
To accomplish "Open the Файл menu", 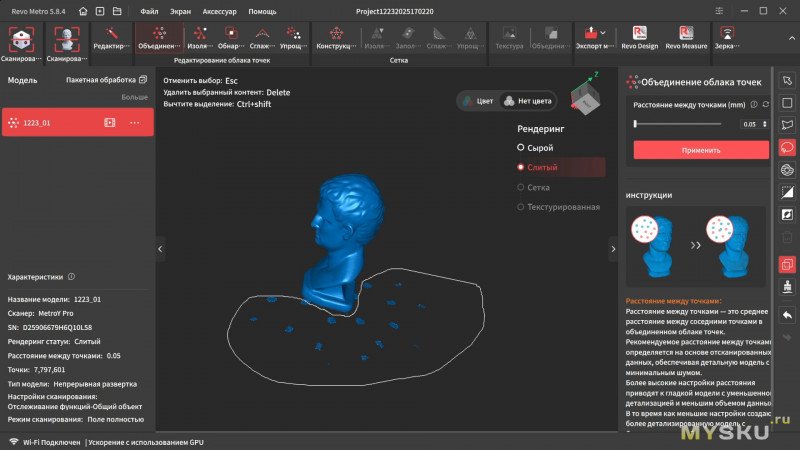I will click(149, 11).
